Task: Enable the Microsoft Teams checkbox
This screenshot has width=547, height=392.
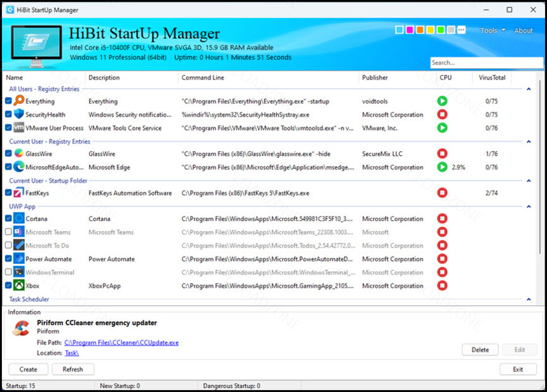Action: [8, 232]
